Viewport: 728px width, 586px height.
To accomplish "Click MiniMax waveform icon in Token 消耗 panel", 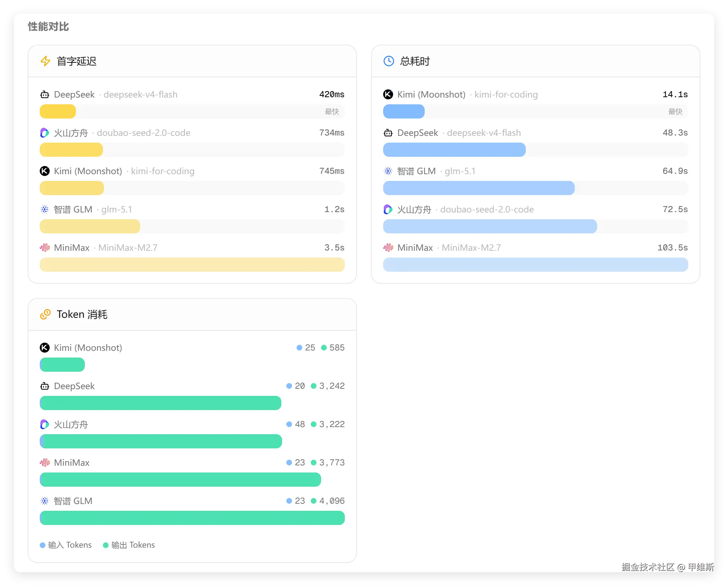I will coord(45,463).
